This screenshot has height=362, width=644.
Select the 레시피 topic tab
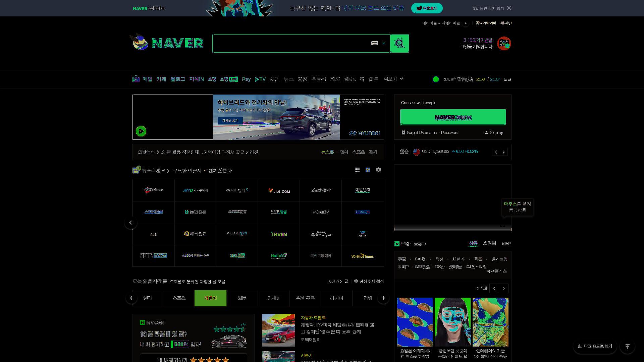[x=336, y=298]
